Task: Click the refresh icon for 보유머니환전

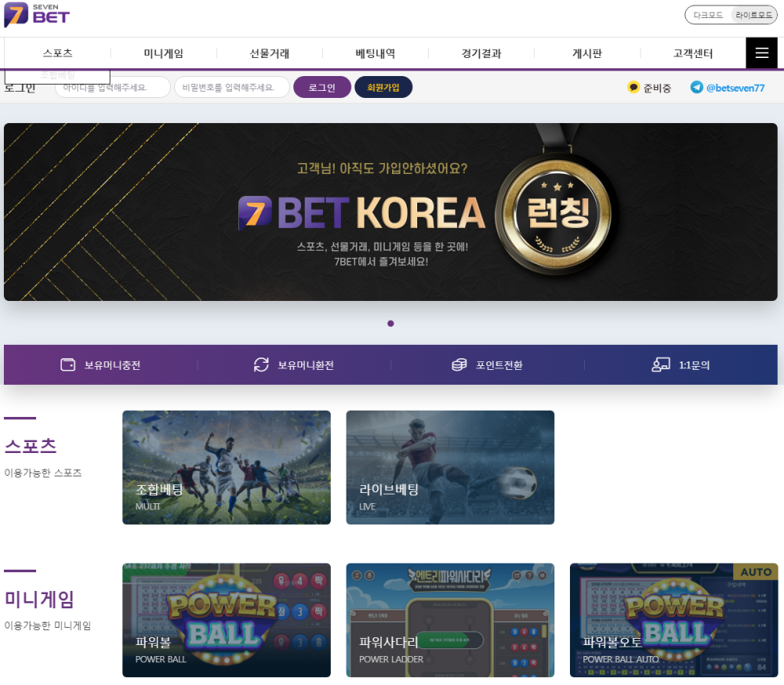Action: 261,364
